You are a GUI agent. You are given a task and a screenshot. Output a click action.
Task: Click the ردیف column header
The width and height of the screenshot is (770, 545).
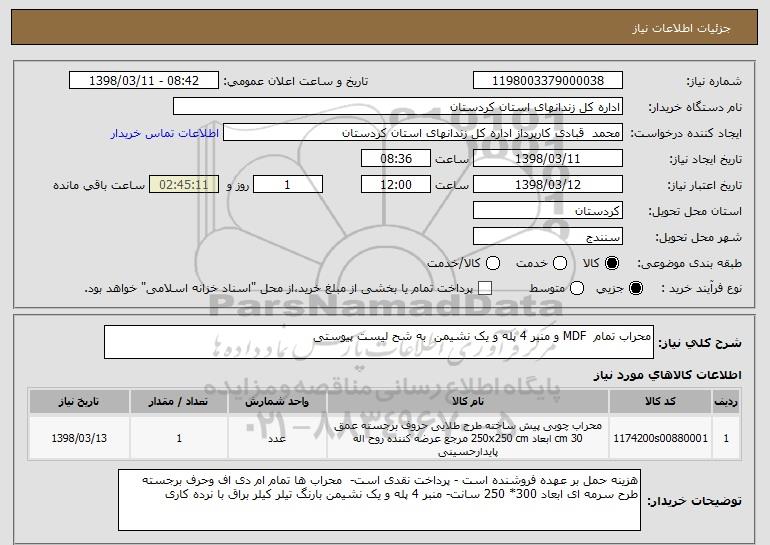click(x=726, y=402)
